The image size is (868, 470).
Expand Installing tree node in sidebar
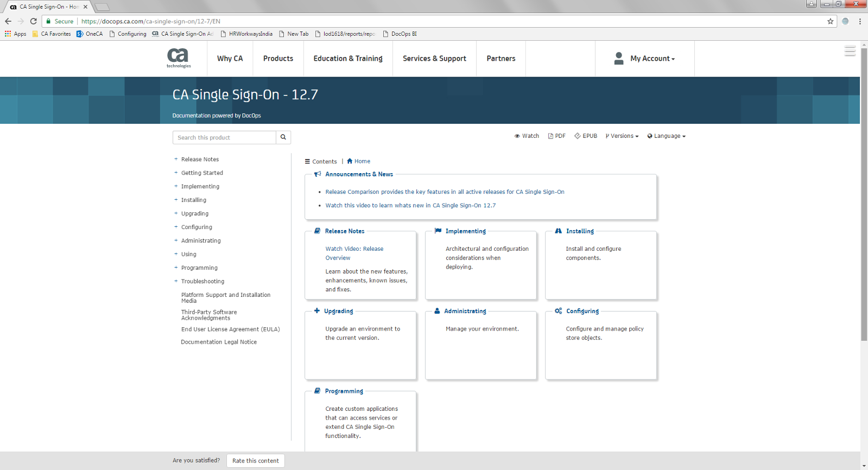(176, 200)
